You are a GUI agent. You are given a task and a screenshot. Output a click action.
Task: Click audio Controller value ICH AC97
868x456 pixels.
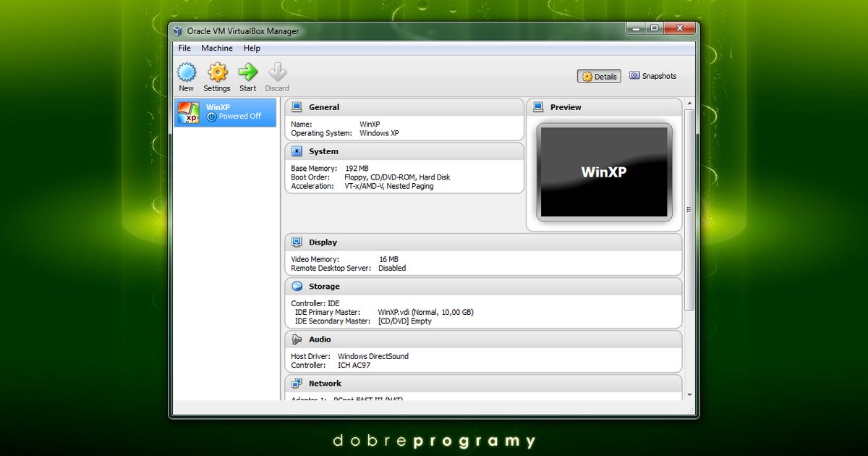pos(354,365)
